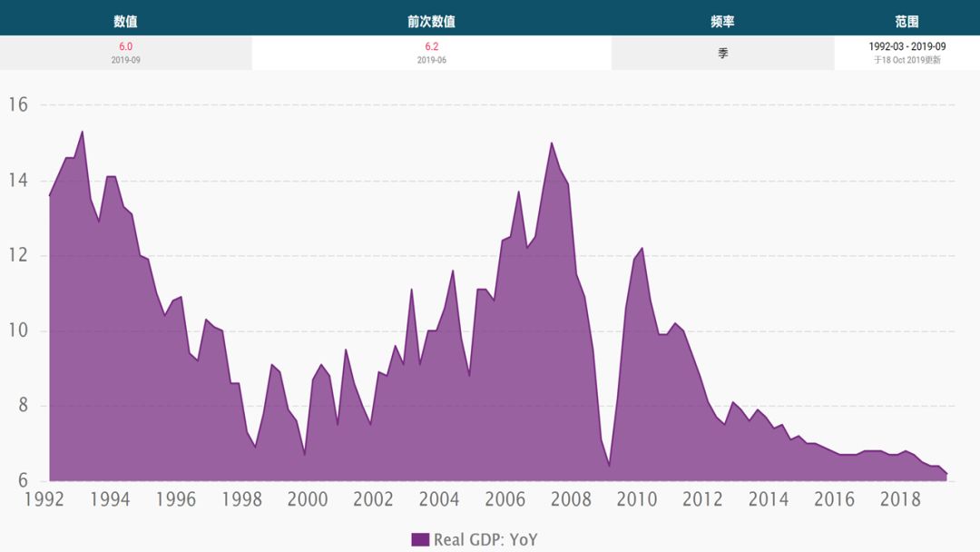The image size is (980, 552).
Task: Select the current value 6.0
Action: point(125,46)
